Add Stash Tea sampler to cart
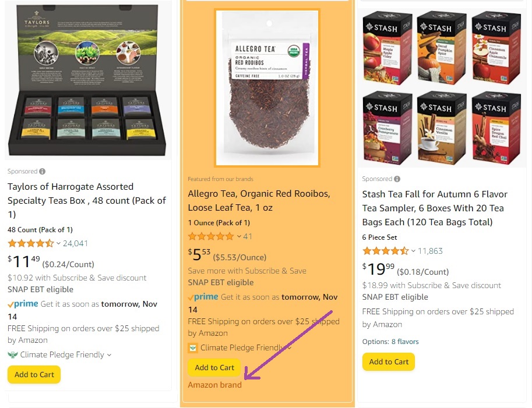 [389, 361]
